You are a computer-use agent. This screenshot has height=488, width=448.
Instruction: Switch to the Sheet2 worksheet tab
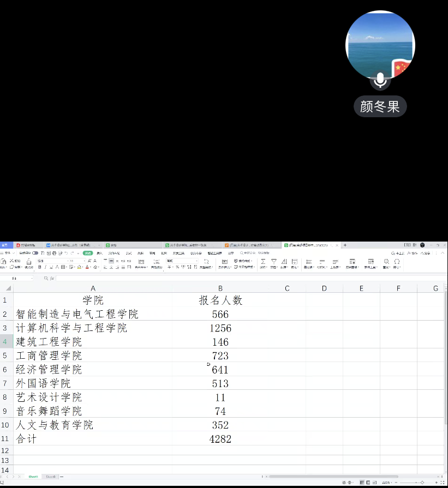click(50, 477)
